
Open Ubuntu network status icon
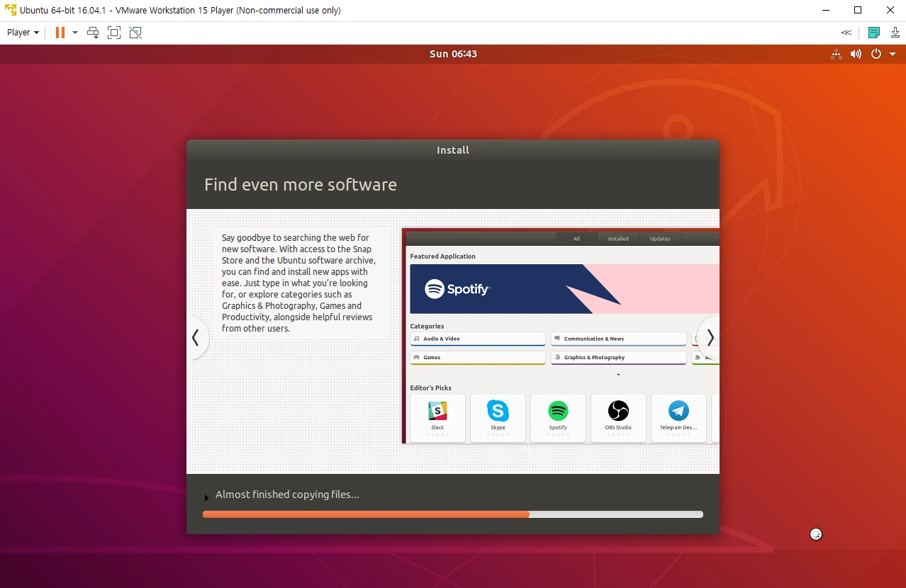pos(837,54)
